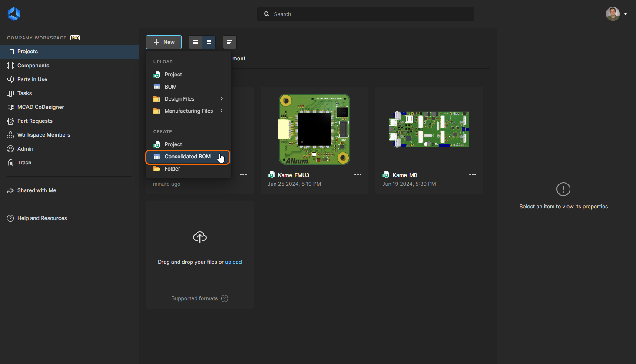Image resolution: width=636 pixels, height=364 pixels.
Task: Go to MCAD CoDesigner page
Action: [x=40, y=107]
